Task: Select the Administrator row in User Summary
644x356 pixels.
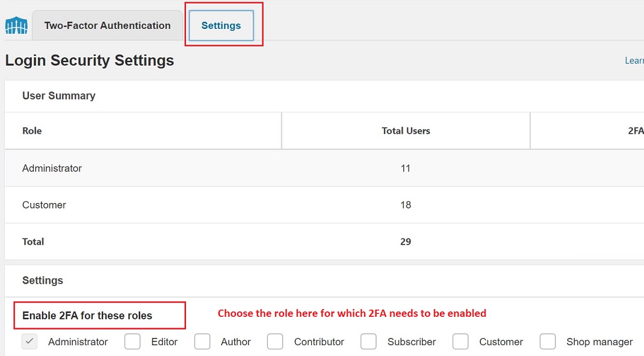Action: pyautogui.click(x=52, y=168)
